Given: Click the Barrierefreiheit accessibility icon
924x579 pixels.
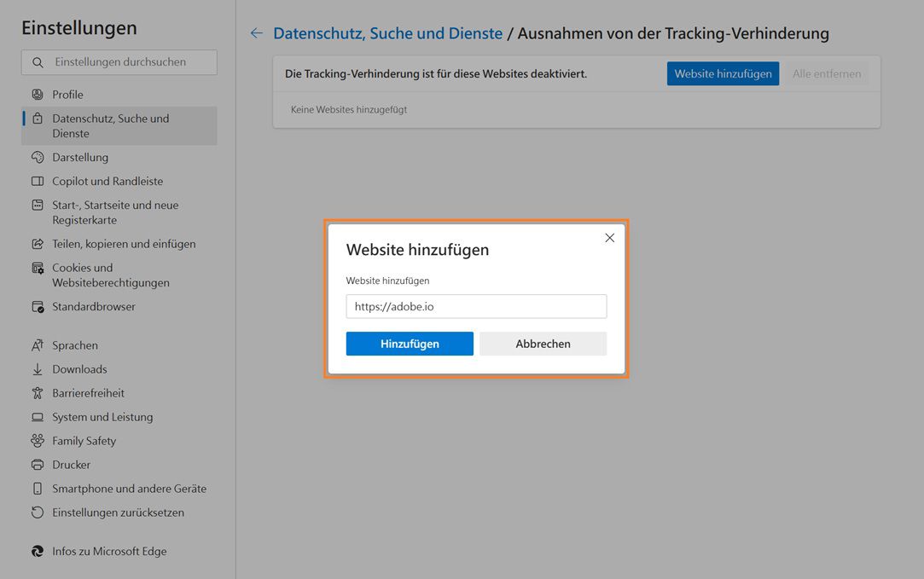Looking at the screenshot, I should pyautogui.click(x=35, y=393).
